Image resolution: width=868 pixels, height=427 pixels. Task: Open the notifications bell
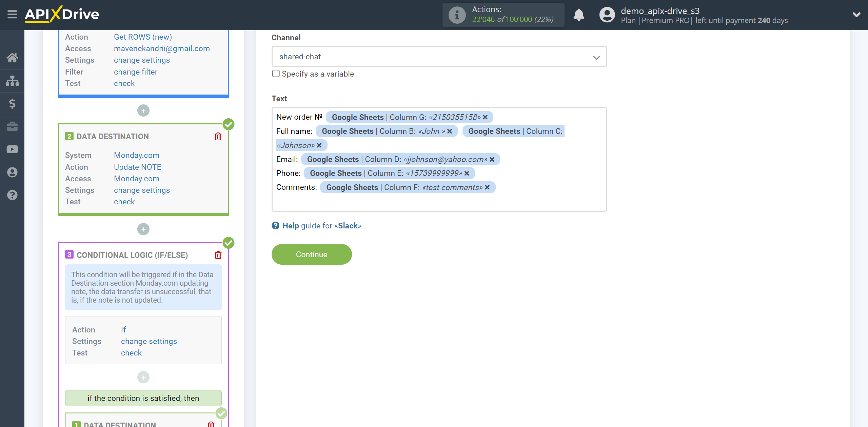click(x=579, y=15)
